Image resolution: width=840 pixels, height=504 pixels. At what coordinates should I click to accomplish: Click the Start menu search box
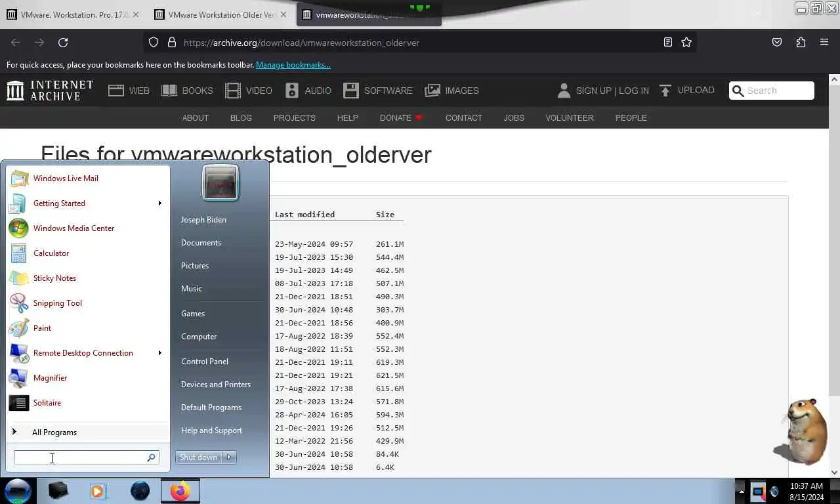point(86,457)
